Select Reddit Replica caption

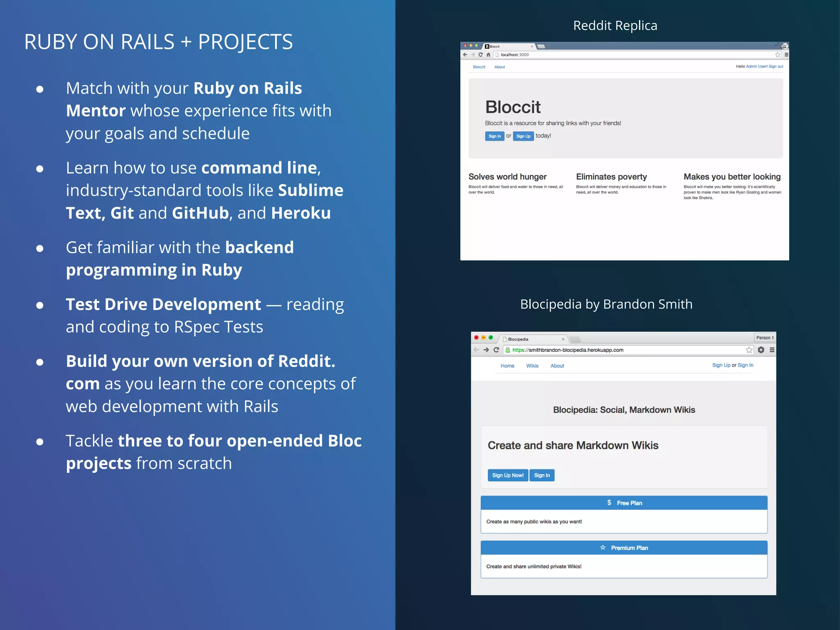[615, 25]
